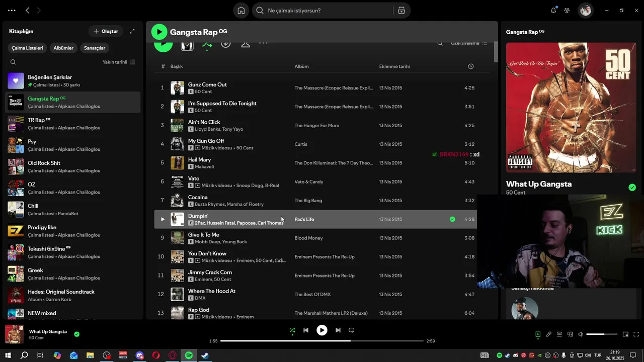644x362 pixels.
Task: Open the lyrics microphone icon
Action: click(548, 334)
